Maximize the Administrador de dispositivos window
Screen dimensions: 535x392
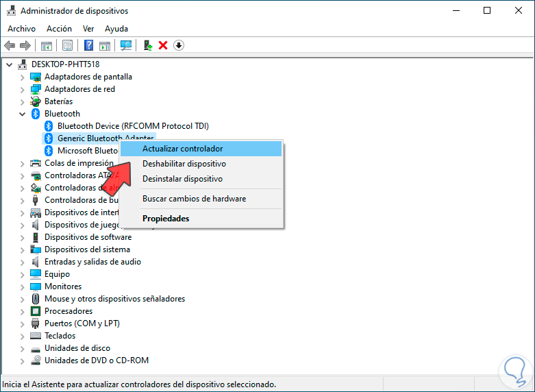point(487,10)
